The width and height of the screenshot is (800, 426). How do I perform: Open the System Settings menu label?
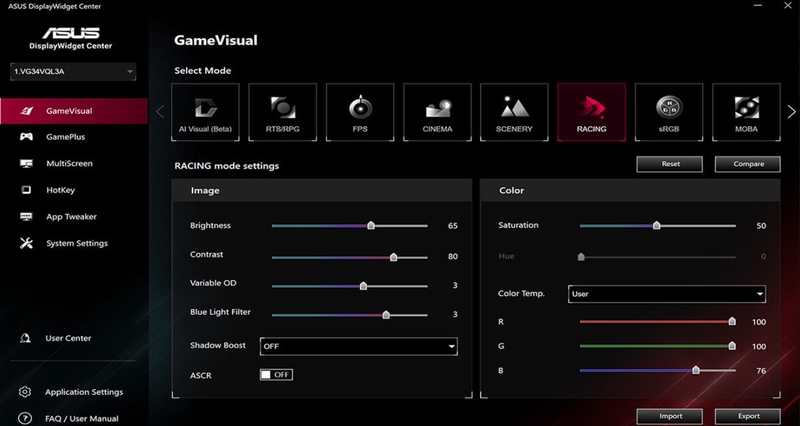(x=77, y=243)
